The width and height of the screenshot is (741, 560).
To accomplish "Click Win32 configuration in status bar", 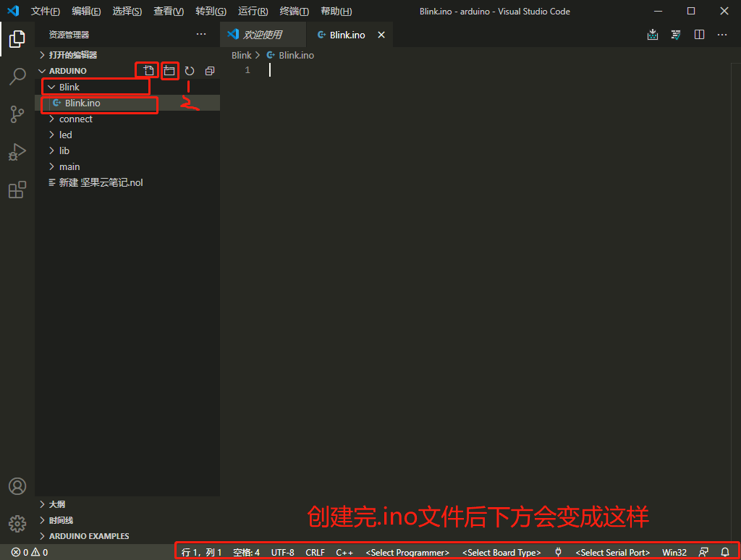I will pyautogui.click(x=674, y=552).
